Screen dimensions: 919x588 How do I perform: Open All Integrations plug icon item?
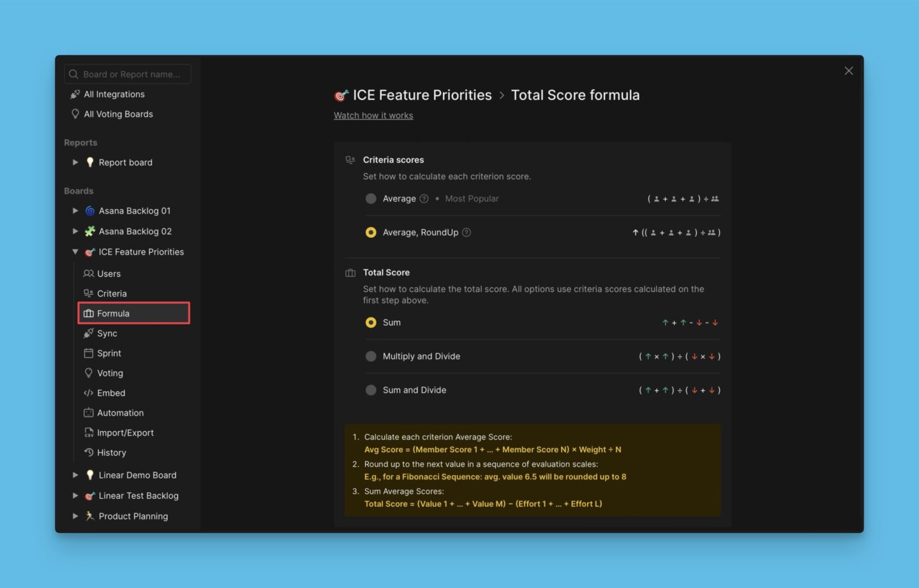114,94
